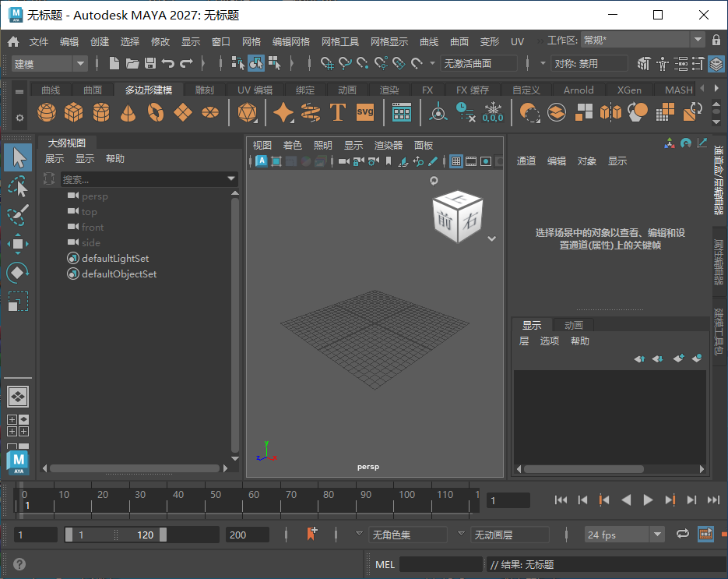Viewport: 728px width, 579px height.
Task: Create a polygon sphere from the shelf
Action: tap(47, 113)
